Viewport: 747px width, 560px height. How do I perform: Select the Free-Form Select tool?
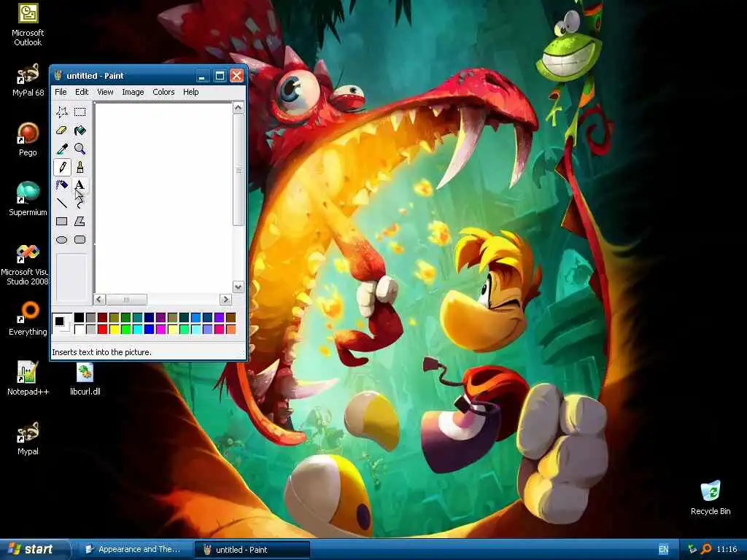click(62, 112)
